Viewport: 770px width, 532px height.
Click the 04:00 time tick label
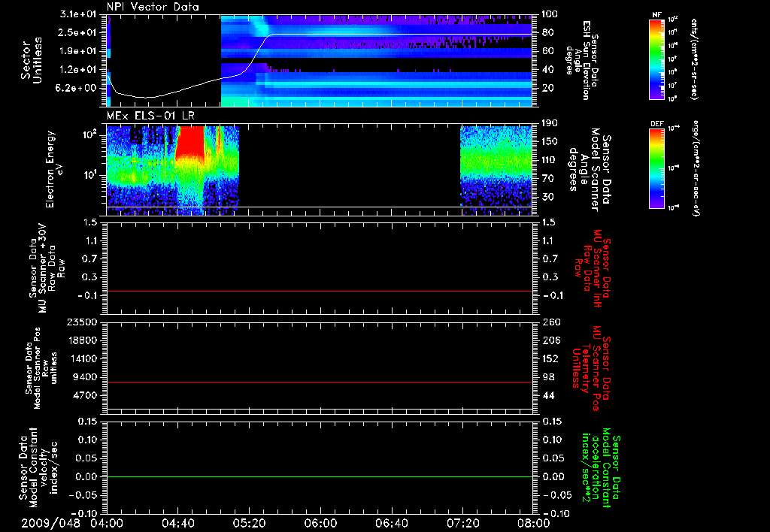(107, 523)
